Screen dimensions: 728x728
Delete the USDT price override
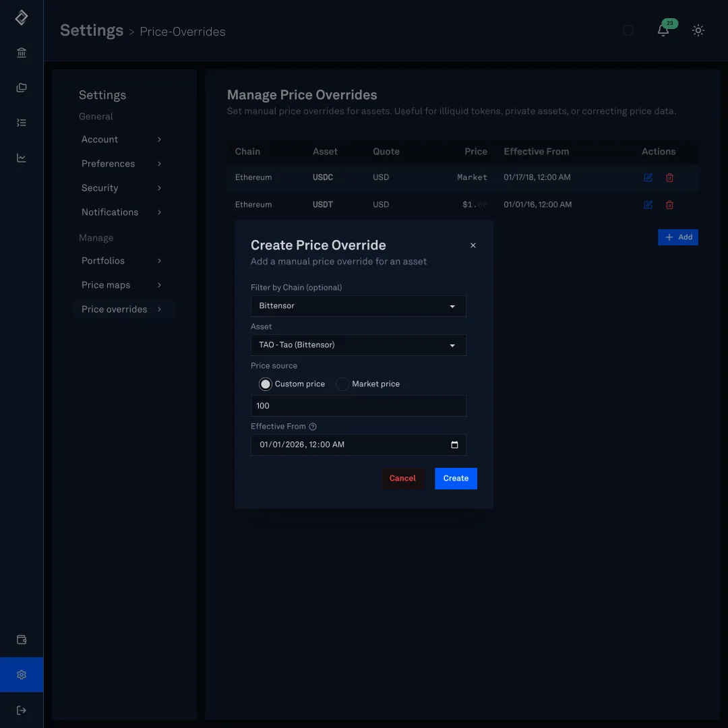click(669, 204)
